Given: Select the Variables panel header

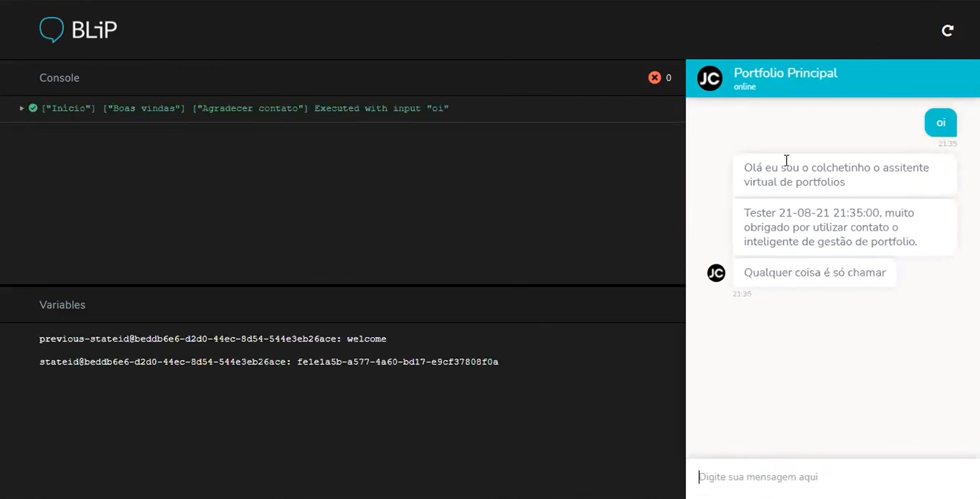Looking at the screenshot, I should [62, 305].
